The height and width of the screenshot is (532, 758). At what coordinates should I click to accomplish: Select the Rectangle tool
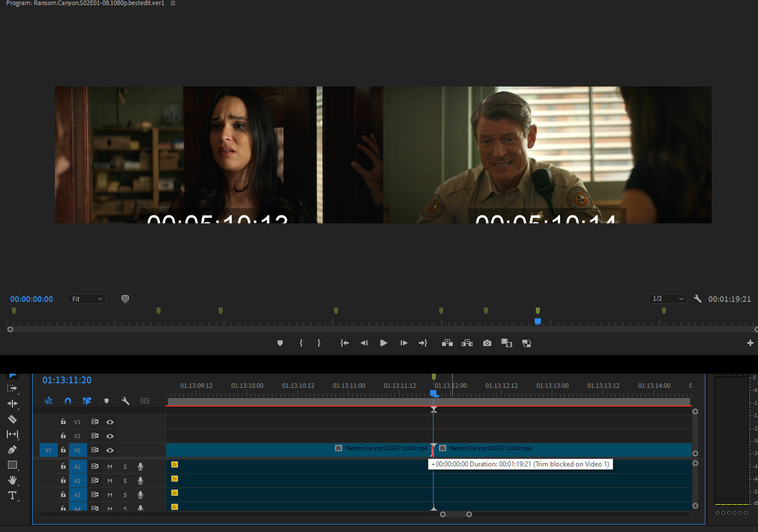pos(12,465)
